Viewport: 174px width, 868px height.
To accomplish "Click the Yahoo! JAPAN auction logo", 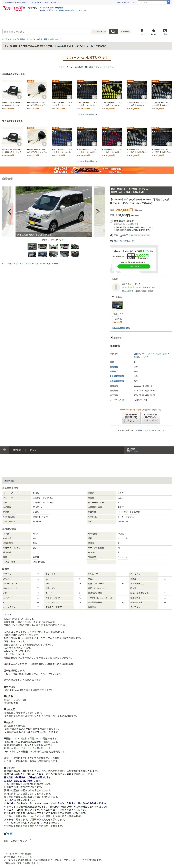I will click(20, 9).
